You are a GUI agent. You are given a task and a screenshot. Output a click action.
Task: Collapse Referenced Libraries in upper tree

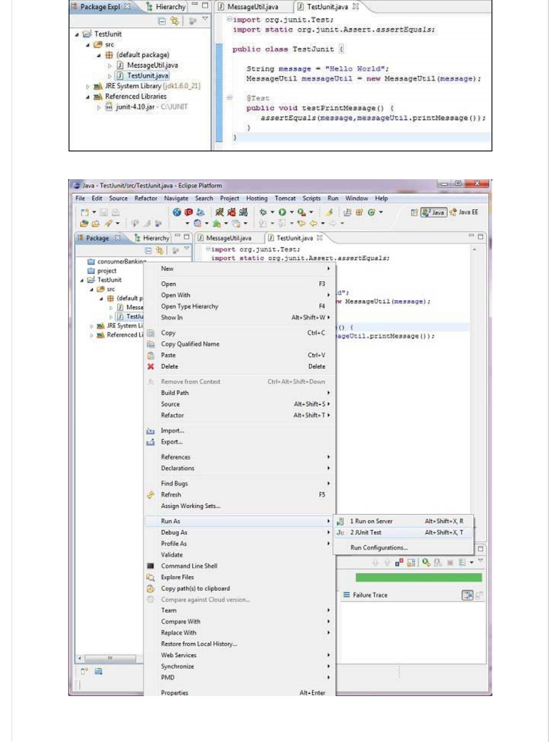[x=88, y=97]
